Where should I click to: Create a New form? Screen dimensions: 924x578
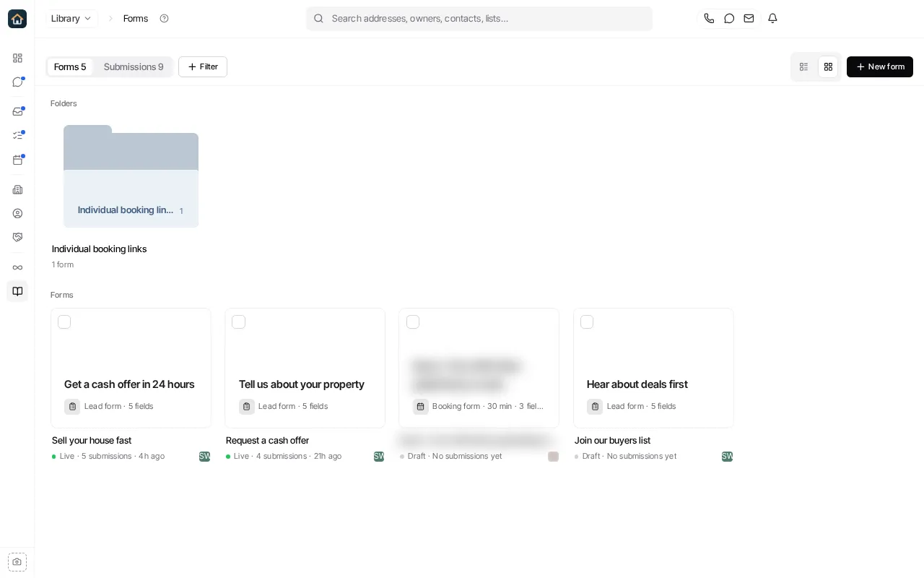[x=880, y=66]
